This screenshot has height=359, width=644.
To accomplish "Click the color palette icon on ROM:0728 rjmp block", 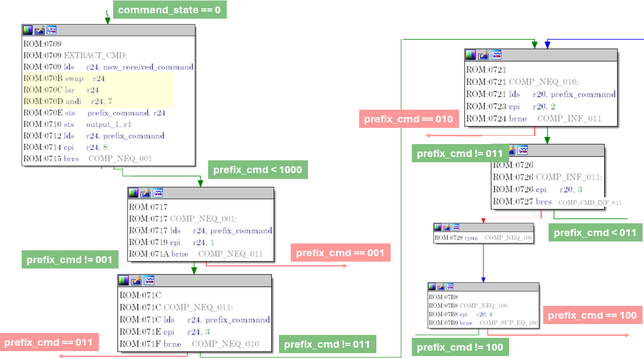I will [438, 227].
